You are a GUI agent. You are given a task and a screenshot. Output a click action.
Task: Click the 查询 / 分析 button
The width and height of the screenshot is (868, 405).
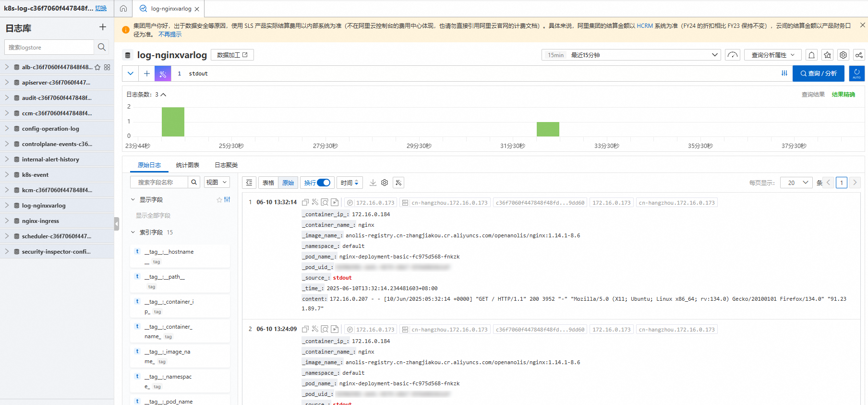[819, 74]
